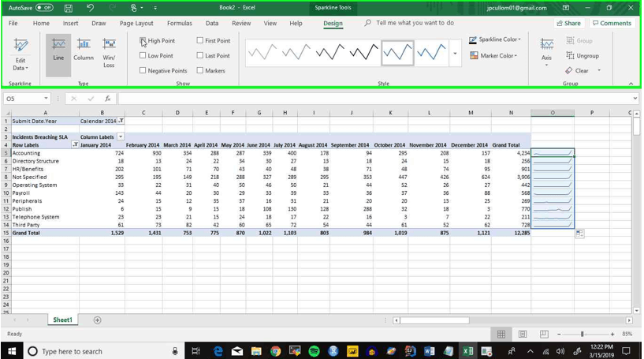Zoom out with minus button
The width and height of the screenshot is (644, 359).
click(x=559, y=335)
